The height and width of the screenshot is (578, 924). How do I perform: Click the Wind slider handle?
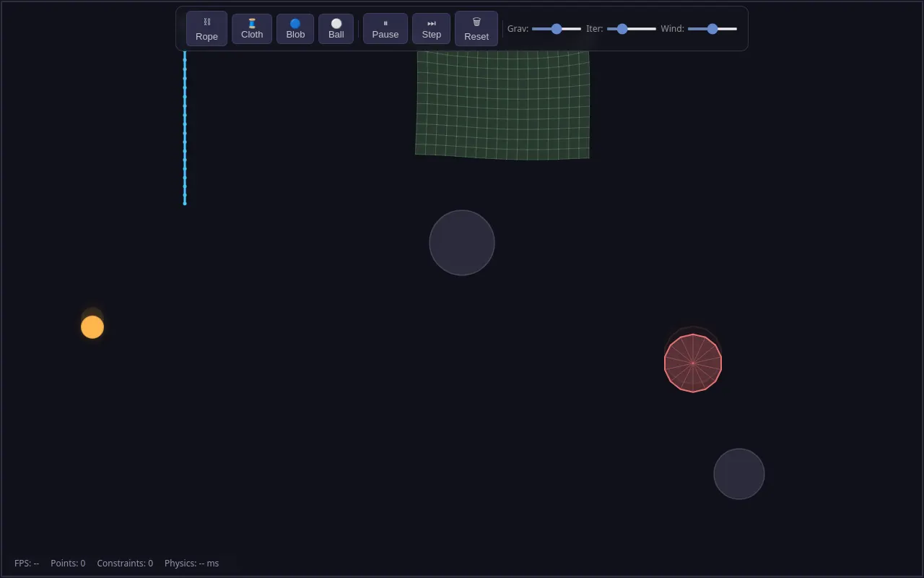[x=712, y=29]
